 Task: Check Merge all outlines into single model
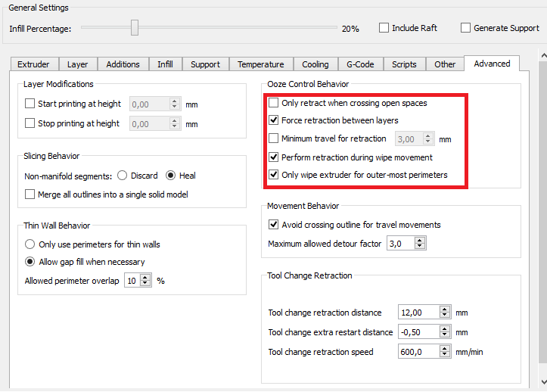click(30, 194)
